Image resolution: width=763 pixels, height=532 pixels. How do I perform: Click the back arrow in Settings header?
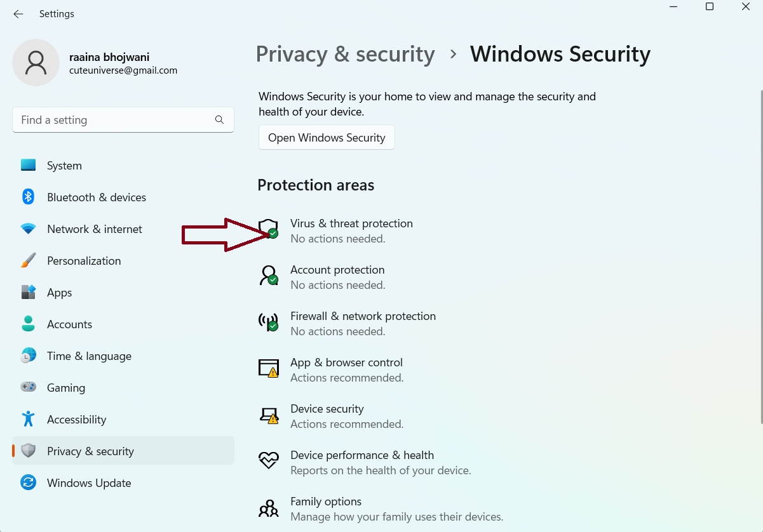(x=18, y=14)
